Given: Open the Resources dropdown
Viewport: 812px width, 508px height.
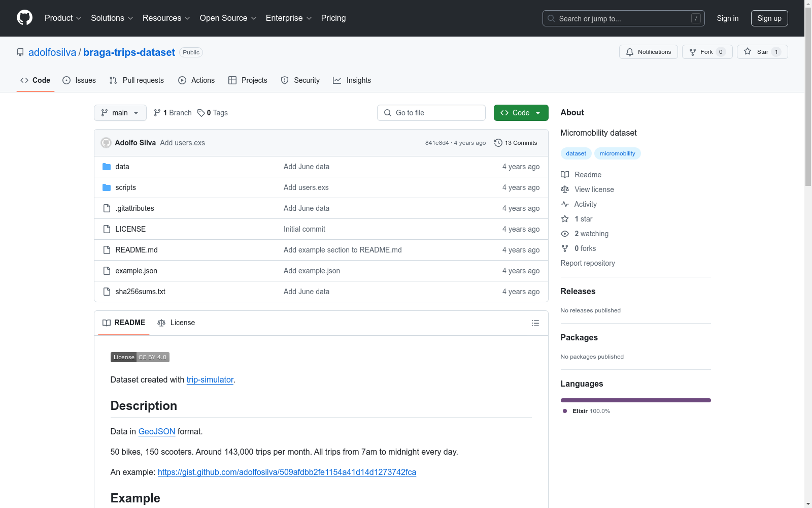Looking at the screenshot, I should point(166,18).
